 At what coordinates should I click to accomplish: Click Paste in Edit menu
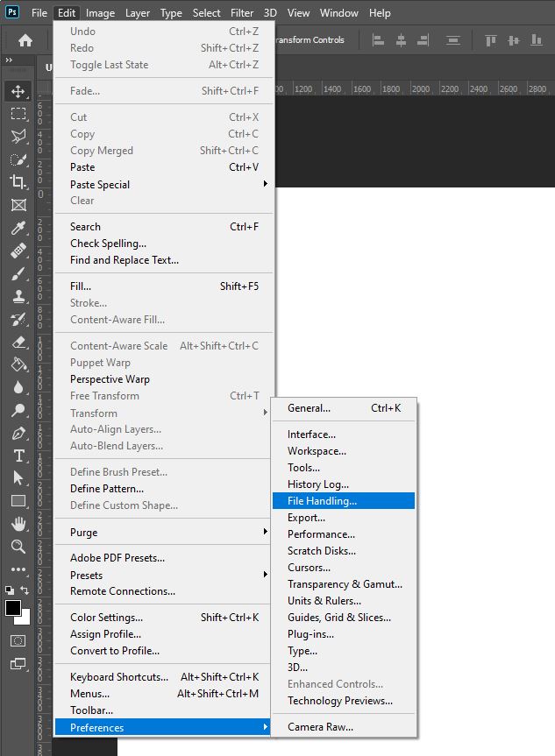click(164, 167)
